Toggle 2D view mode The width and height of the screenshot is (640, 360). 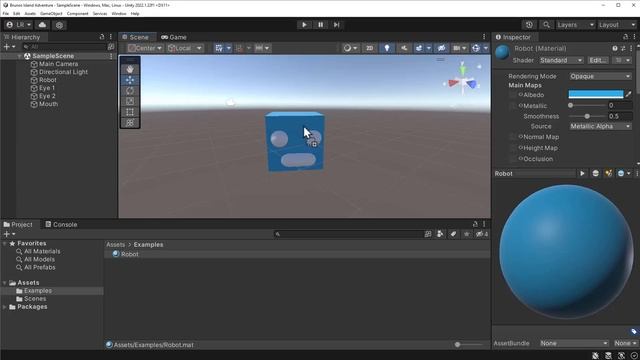click(369, 48)
